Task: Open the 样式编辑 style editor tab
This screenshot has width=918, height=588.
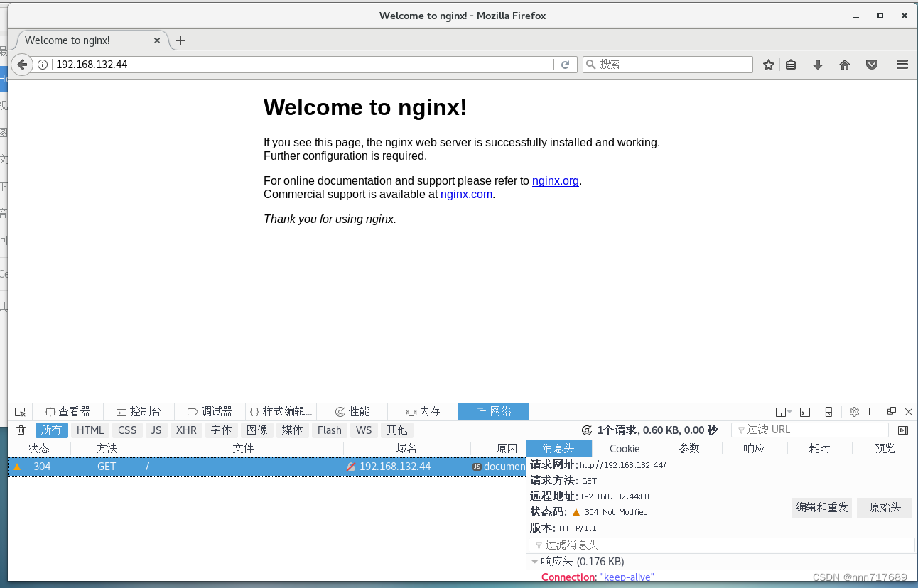Action: click(281, 412)
